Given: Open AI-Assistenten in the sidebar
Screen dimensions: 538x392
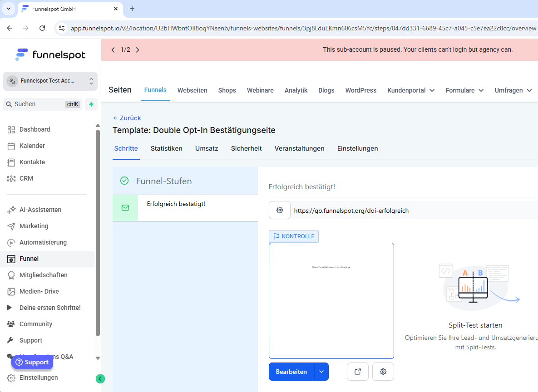Looking at the screenshot, I should [x=40, y=210].
